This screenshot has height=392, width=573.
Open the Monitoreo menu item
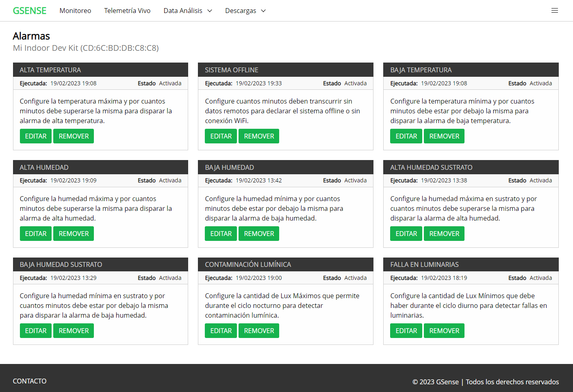tap(75, 11)
